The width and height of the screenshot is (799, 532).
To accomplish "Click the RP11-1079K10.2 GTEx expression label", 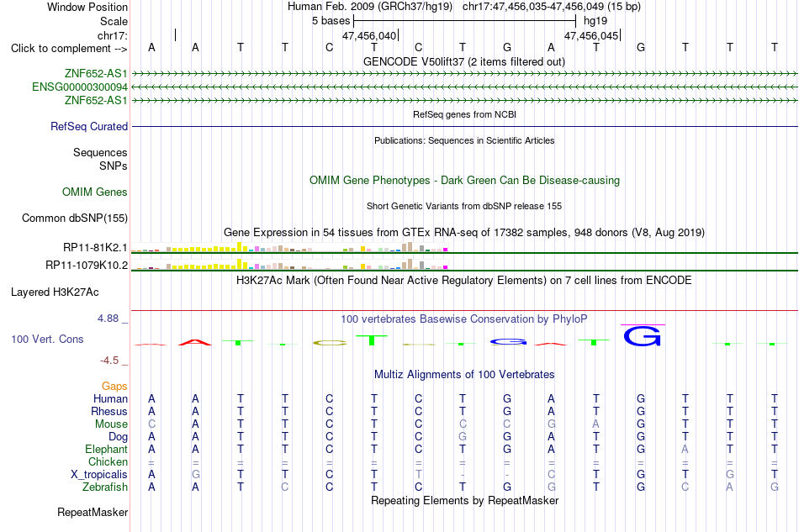I will pyautogui.click(x=87, y=266).
